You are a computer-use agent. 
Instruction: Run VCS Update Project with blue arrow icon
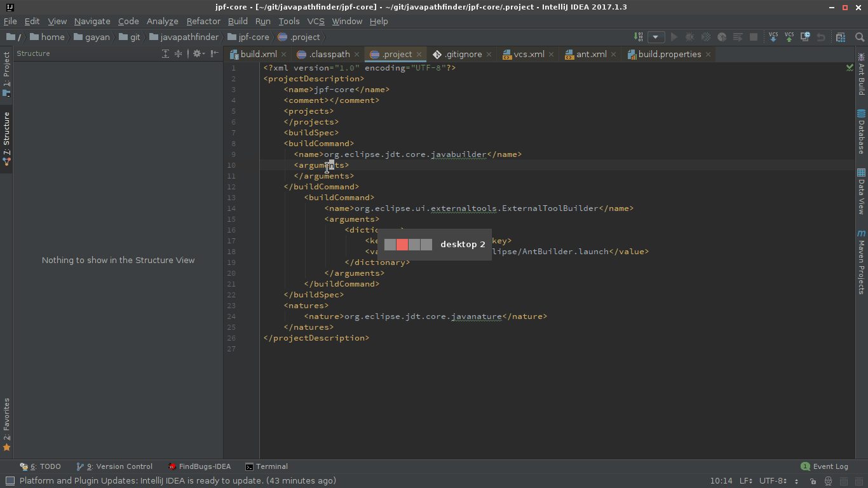pyautogui.click(x=773, y=37)
